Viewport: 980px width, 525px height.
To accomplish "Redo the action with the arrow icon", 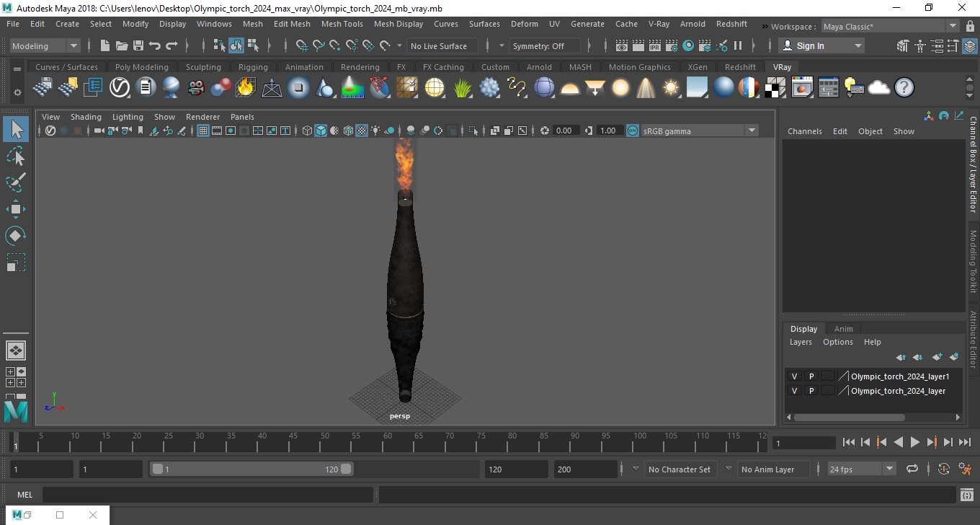I will [171, 45].
